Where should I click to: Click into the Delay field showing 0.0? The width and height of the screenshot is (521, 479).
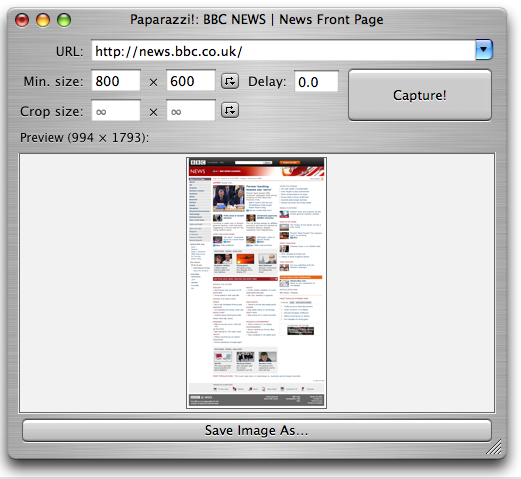point(316,81)
